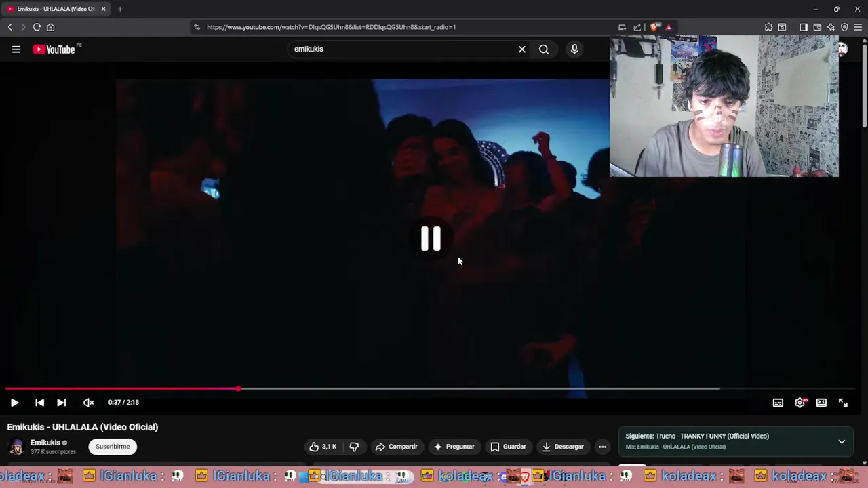Install the app from the address bar
Image resolution: width=868 pixels, height=488 pixels.
pos(622,27)
